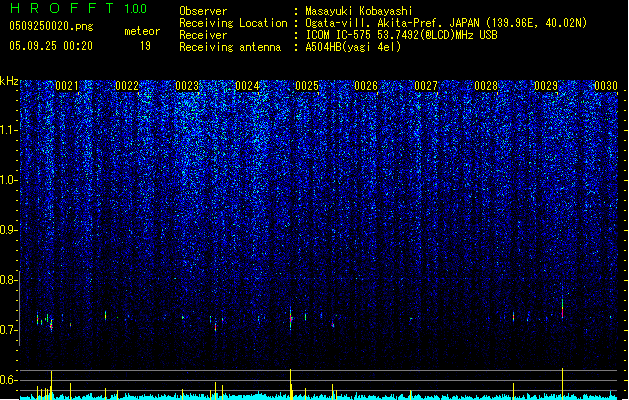Click time marker 0022
The width and height of the screenshot is (629, 400).
pyautogui.click(x=127, y=86)
